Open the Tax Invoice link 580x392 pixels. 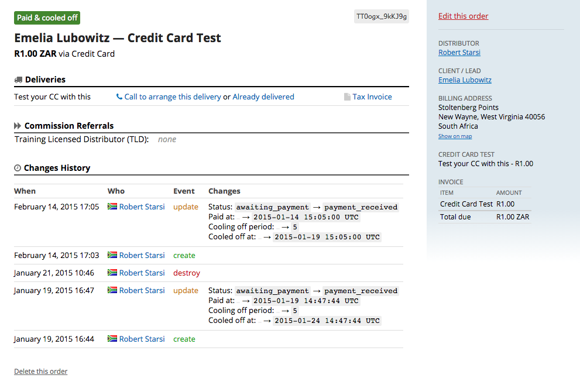coord(372,97)
